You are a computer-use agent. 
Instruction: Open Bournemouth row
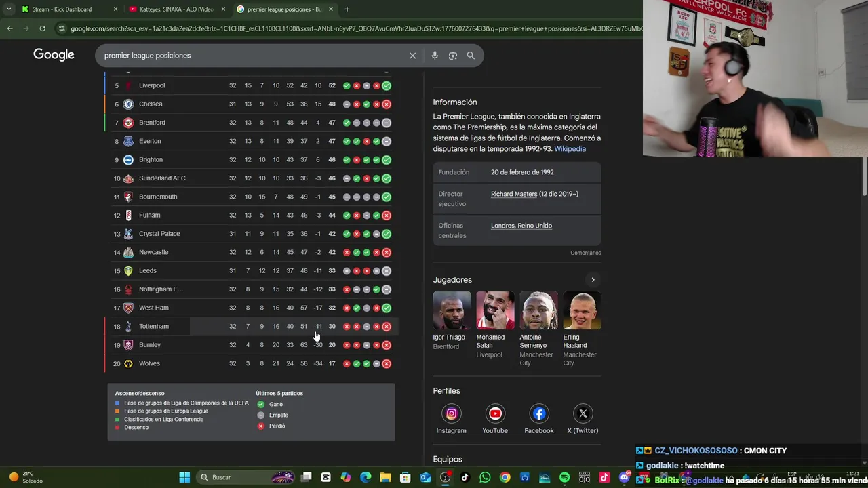(251, 197)
